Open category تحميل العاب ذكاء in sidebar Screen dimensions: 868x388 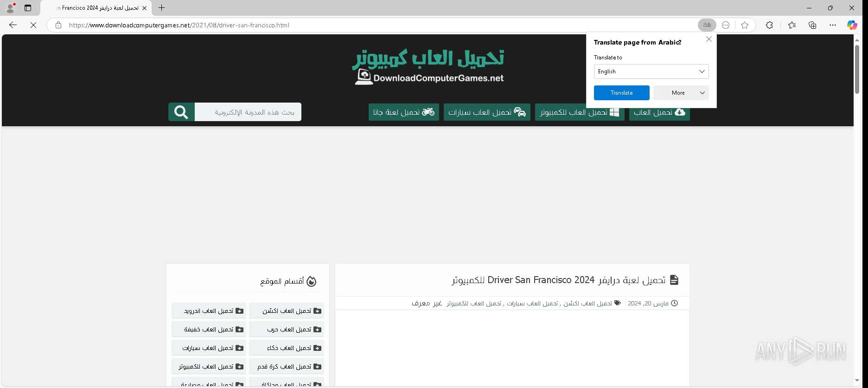click(x=287, y=348)
